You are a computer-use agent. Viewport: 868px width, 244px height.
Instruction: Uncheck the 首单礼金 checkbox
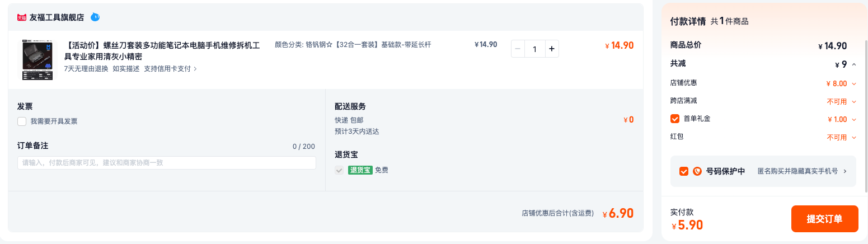pos(675,119)
